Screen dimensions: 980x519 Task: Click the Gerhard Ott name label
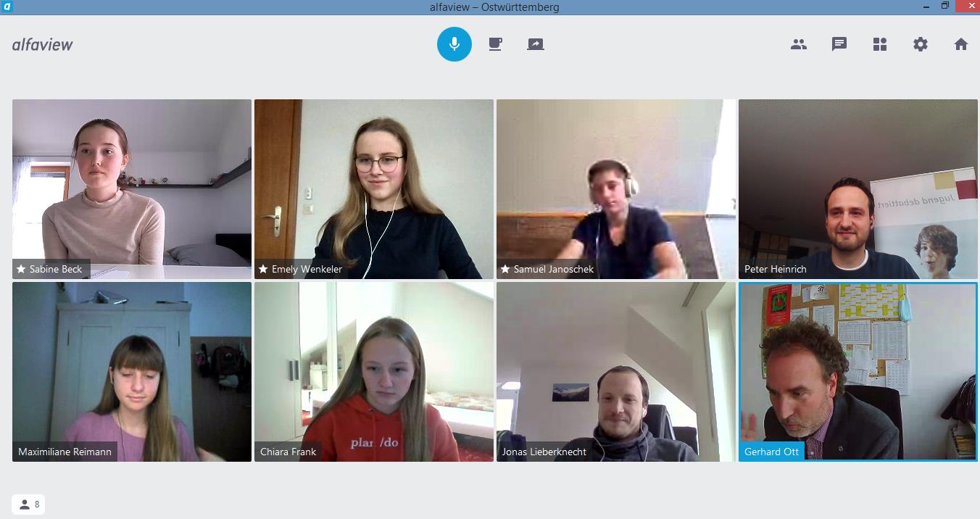point(771,452)
